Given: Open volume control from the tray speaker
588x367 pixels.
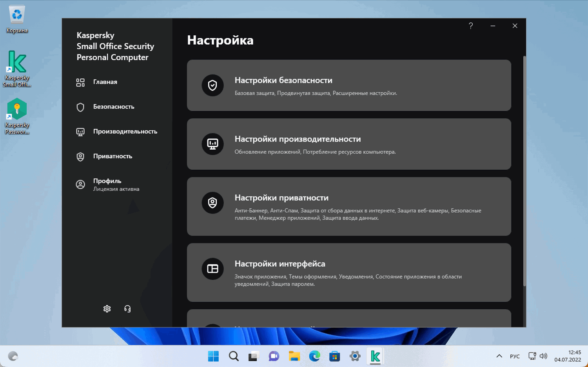Looking at the screenshot, I should pos(543,356).
